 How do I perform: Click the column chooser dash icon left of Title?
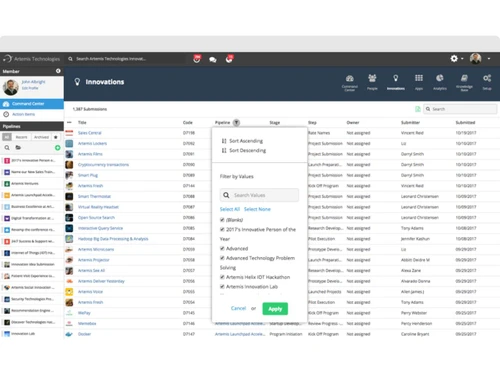[x=69, y=122]
